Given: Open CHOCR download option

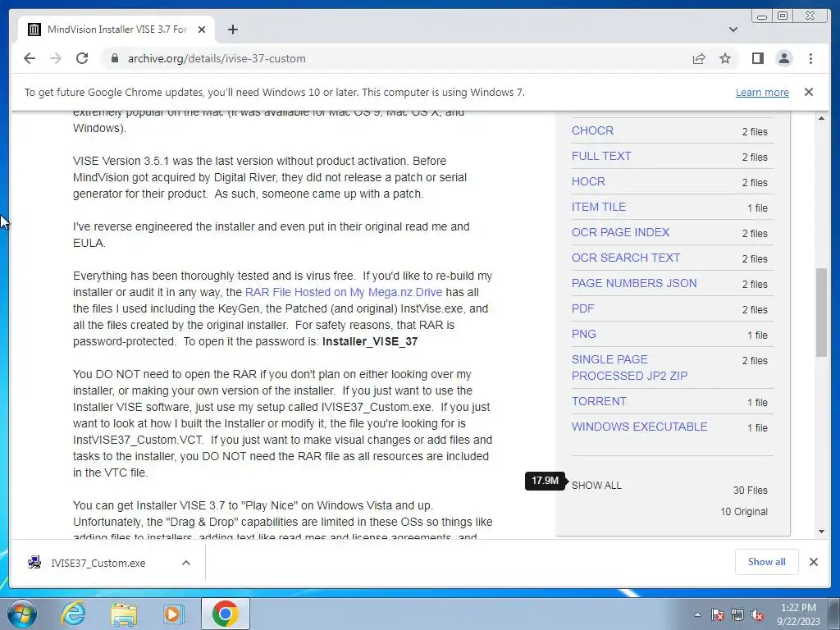Looking at the screenshot, I should (x=592, y=130).
